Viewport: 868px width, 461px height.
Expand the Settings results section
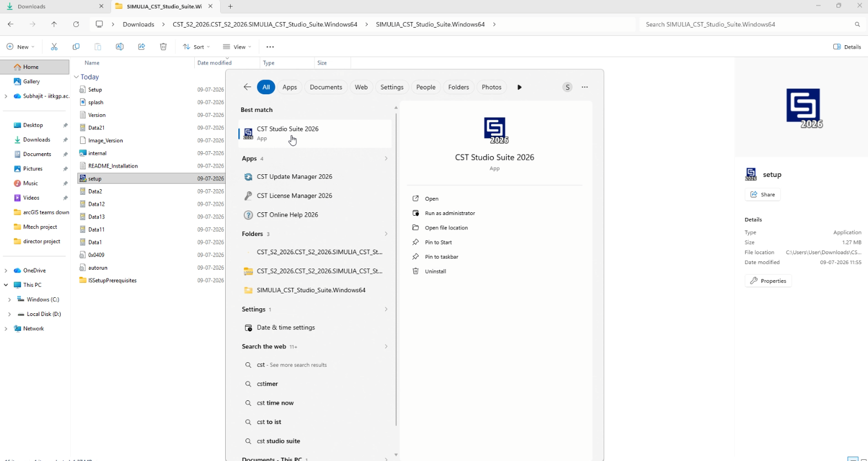[x=386, y=309]
